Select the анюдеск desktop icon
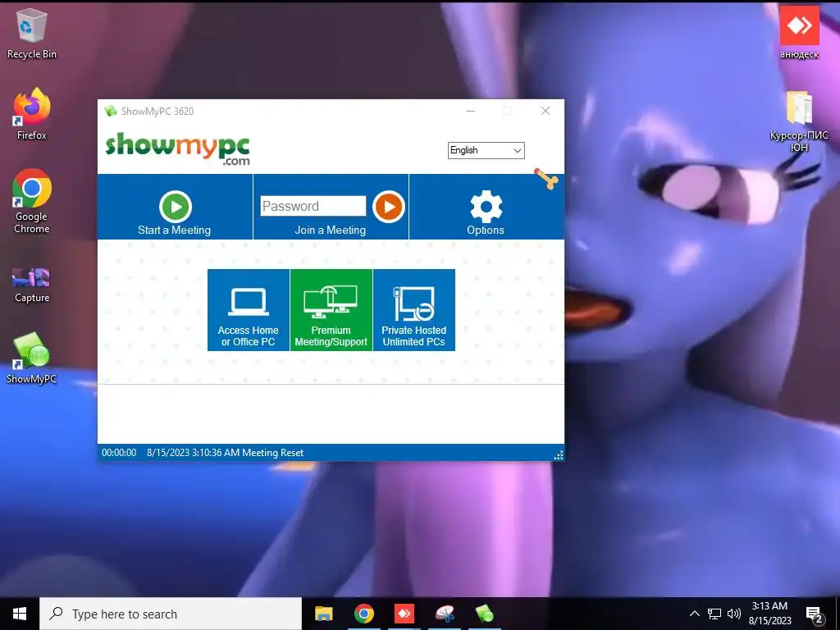Image resolution: width=840 pixels, height=630 pixels. coord(799,33)
